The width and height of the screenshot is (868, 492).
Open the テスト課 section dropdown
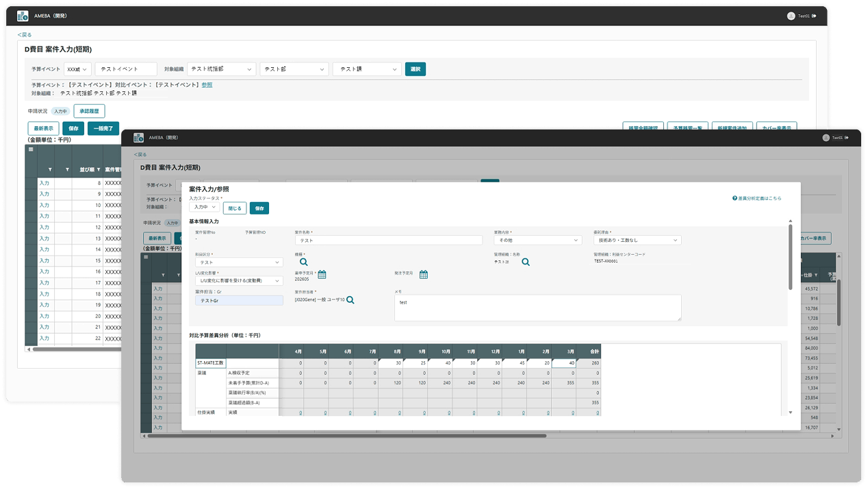point(367,69)
